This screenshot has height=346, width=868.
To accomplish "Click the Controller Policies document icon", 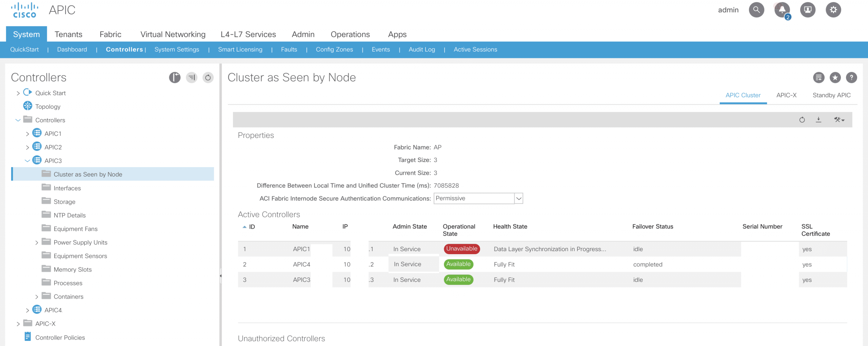I will point(28,337).
